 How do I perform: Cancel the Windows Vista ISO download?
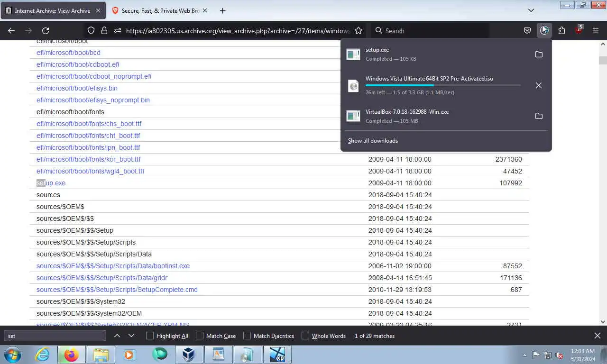[539, 86]
